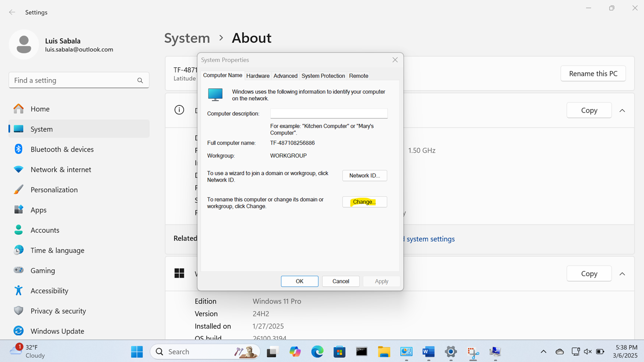This screenshot has height=362, width=644.
Task: Open Windows Update settings
Action: (x=79, y=331)
